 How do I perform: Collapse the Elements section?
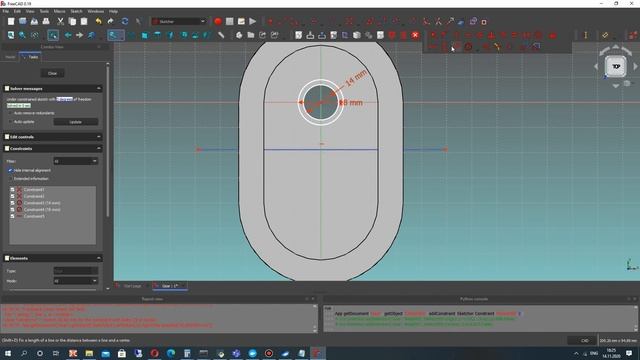99,258
